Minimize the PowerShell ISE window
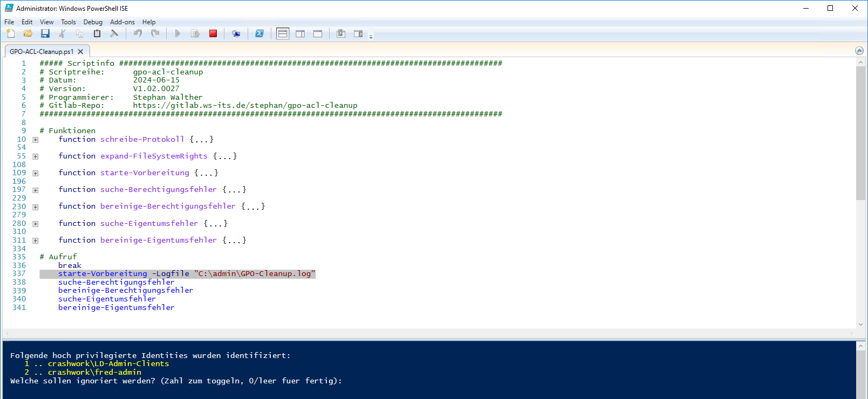The image size is (868, 399). (805, 8)
